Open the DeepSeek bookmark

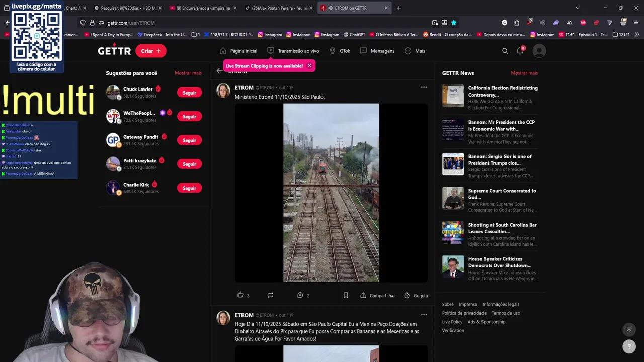(x=162, y=35)
